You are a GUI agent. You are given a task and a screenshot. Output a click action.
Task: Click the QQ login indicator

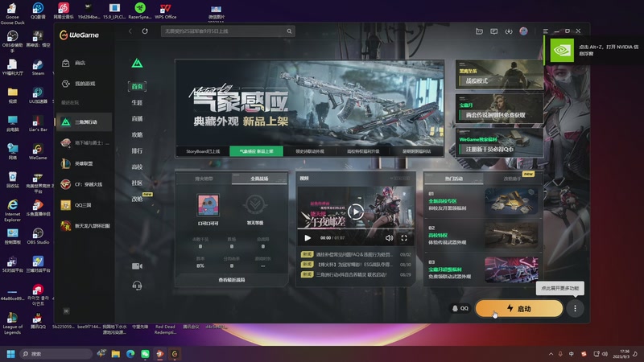point(460,308)
